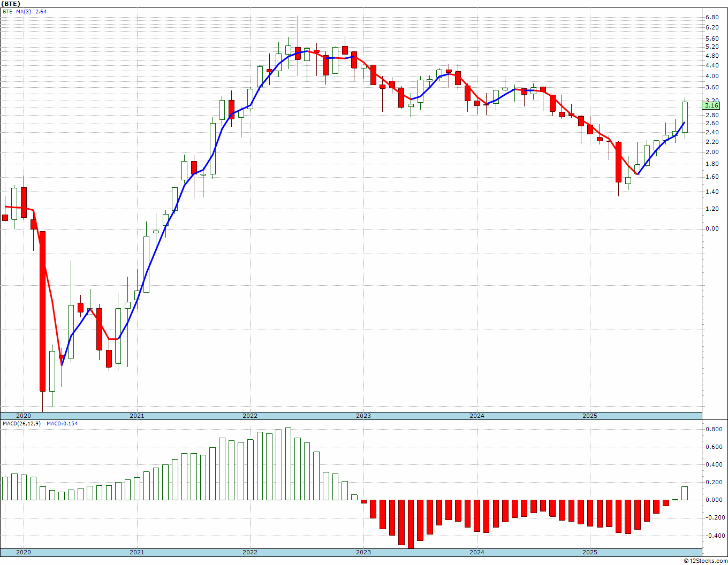Click the 0.600 MACD axis label
The width and height of the screenshot is (728, 565).
click(x=713, y=447)
